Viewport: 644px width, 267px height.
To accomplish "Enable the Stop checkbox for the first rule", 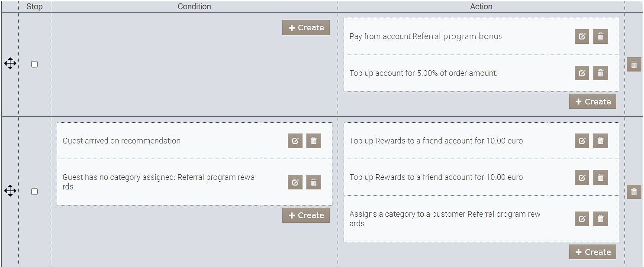I will tap(35, 64).
